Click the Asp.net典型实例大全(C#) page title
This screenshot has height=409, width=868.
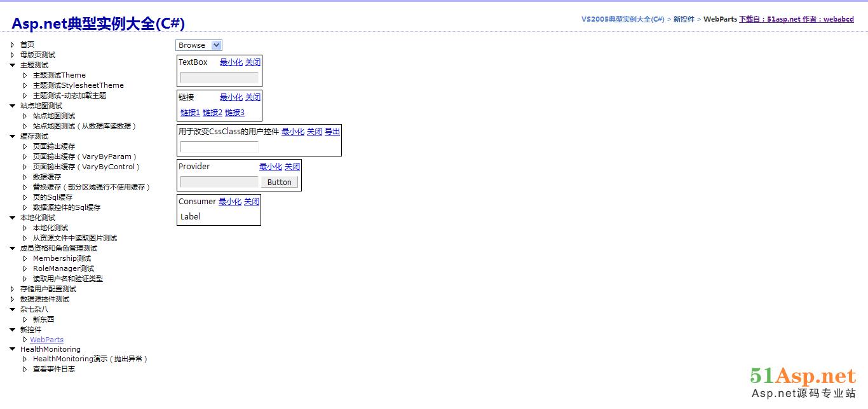[98, 24]
